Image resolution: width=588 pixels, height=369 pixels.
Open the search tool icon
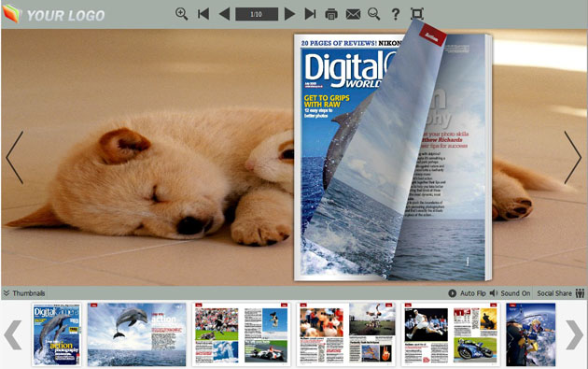[374, 14]
